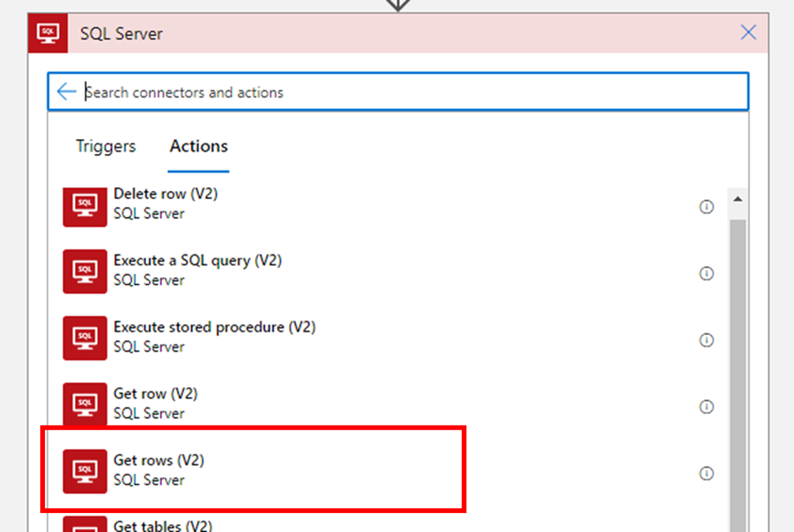Click the Execute a SQL query (V2) icon
The image size is (794, 532).
[85, 272]
